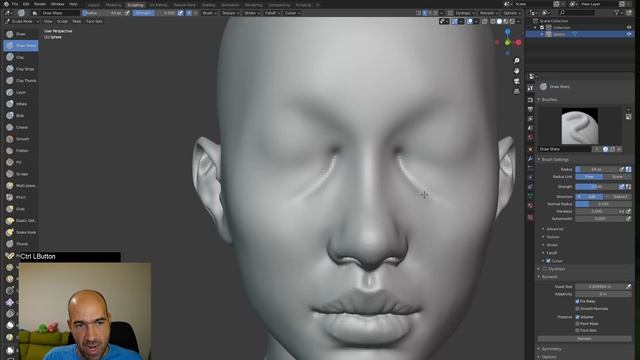The height and width of the screenshot is (360, 640).
Task: Adjust the Radius slider in Brush Settings
Action: 596,169
